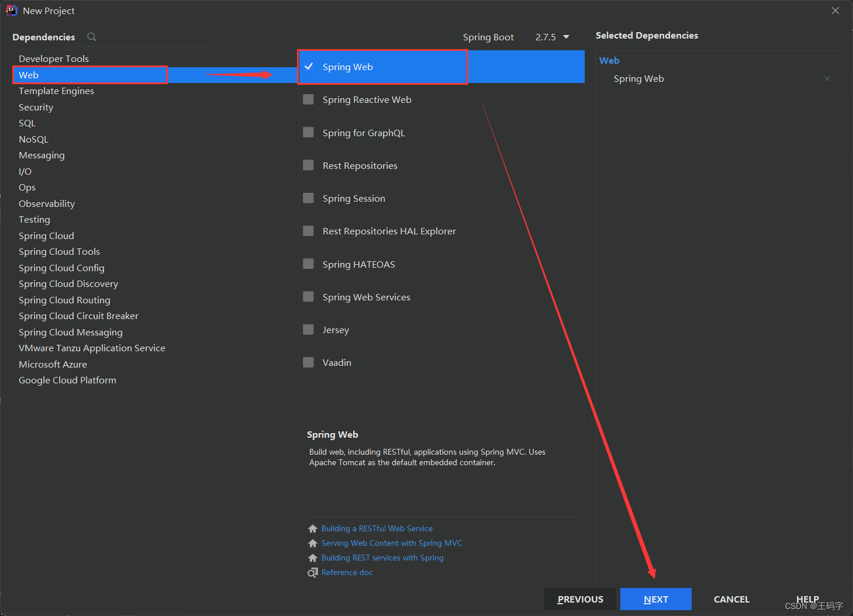853x616 pixels.
Task: Click the dependency search input field
Action: [x=153, y=37]
